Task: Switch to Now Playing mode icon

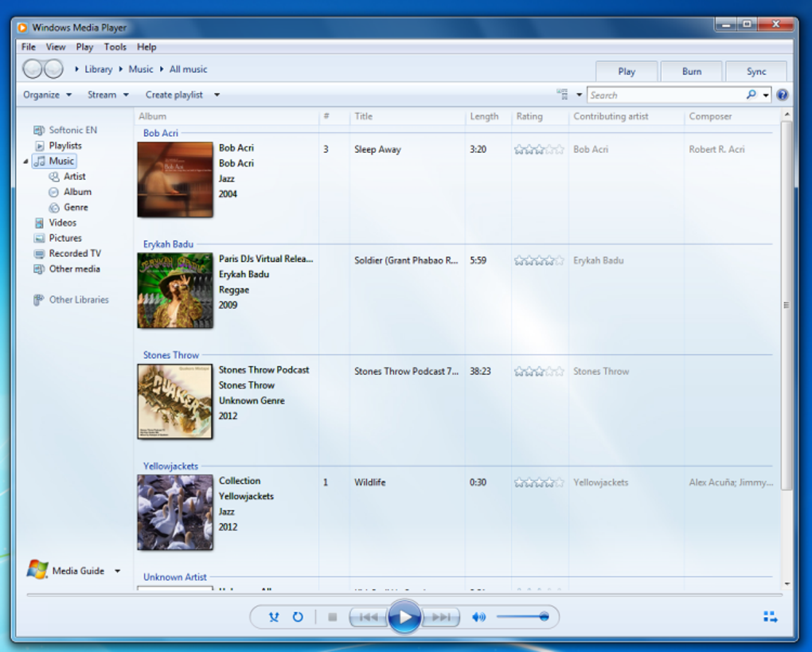Action: point(771,617)
